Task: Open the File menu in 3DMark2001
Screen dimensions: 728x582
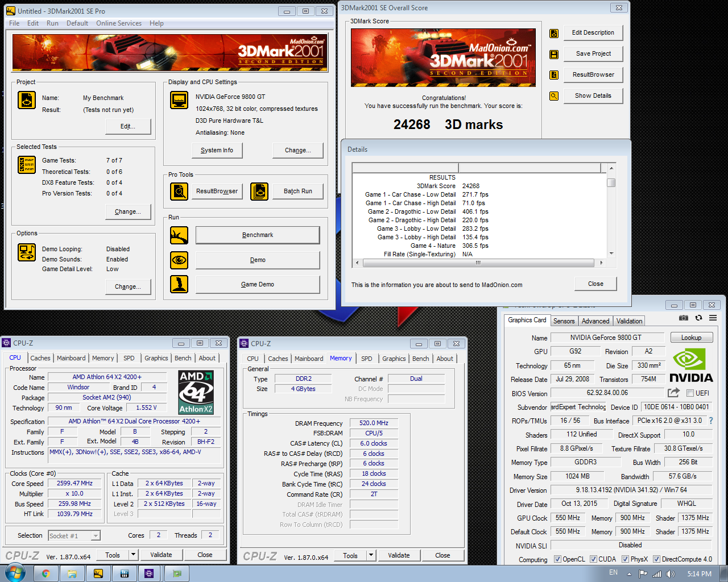Action: [x=14, y=23]
